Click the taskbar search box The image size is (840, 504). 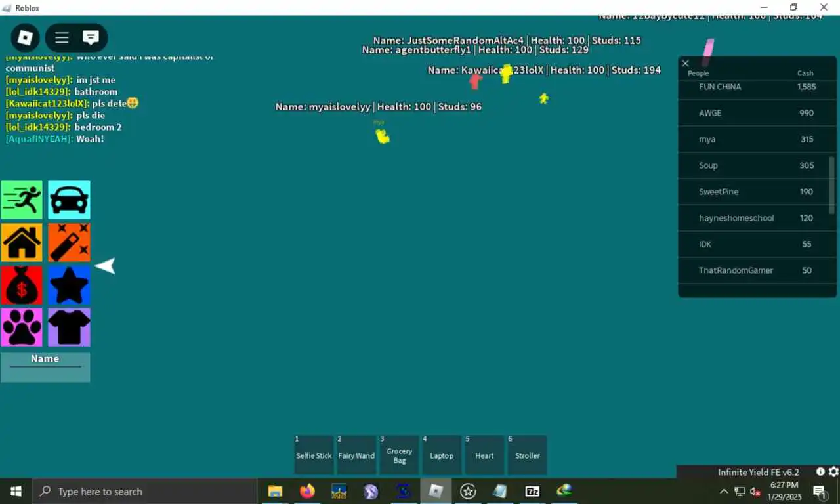tap(144, 491)
